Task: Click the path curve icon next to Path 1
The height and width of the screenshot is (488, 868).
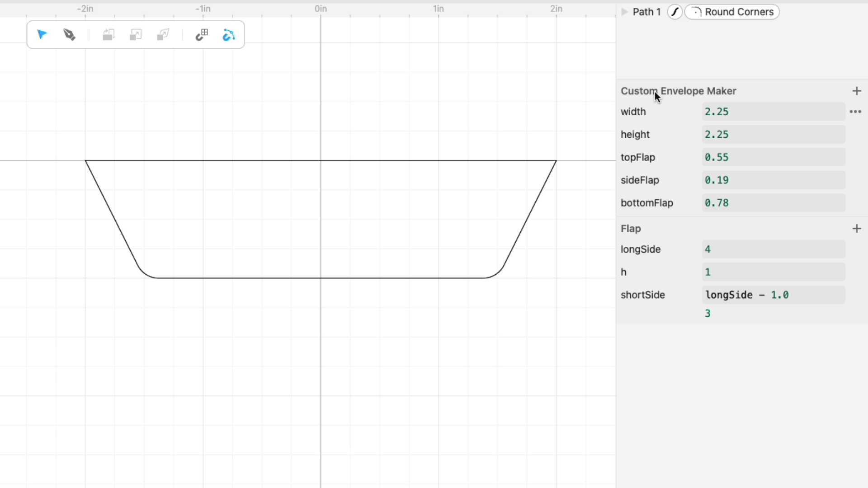Action: click(675, 12)
